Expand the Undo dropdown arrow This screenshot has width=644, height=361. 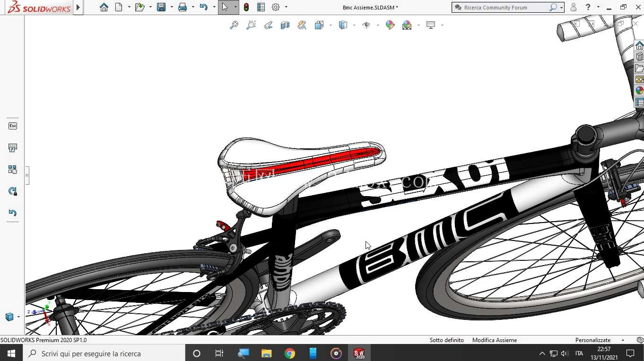click(x=214, y=7)
